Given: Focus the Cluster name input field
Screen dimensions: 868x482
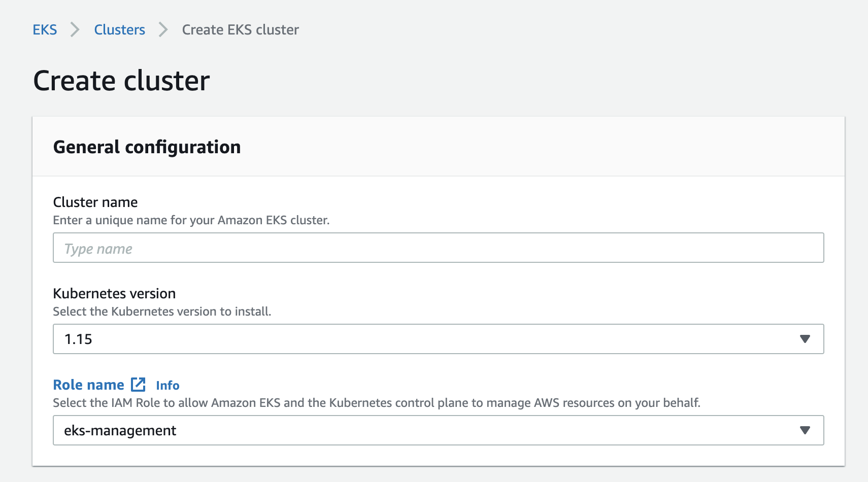Looking at the screenshot, I should coord(438,248).
